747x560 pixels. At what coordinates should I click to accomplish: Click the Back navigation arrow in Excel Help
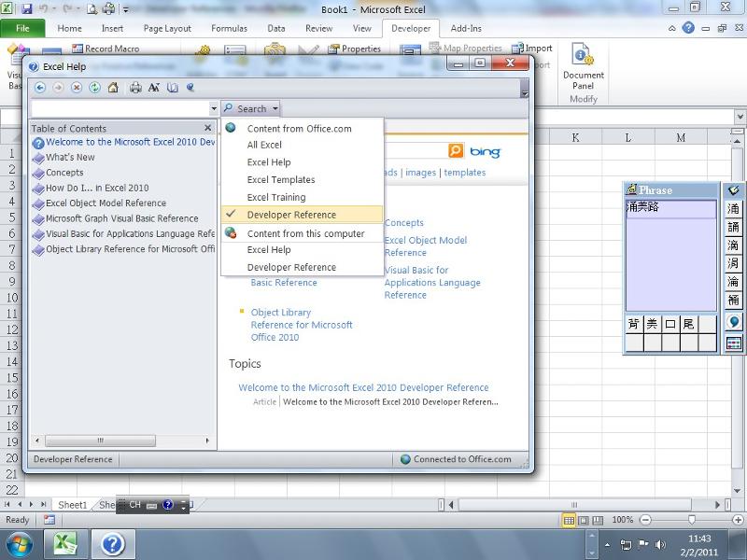[x=39, y=87]
